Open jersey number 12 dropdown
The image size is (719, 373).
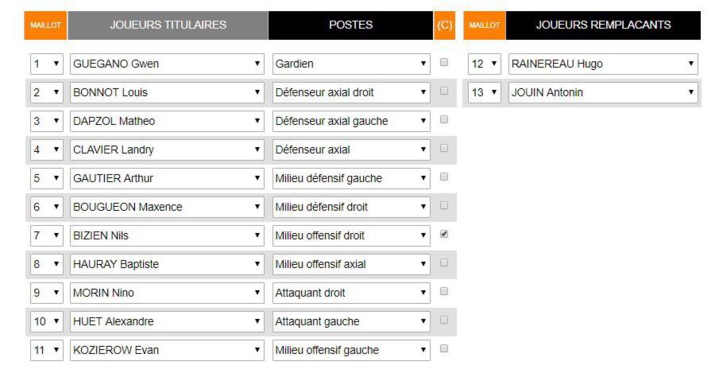click(484, 64)
